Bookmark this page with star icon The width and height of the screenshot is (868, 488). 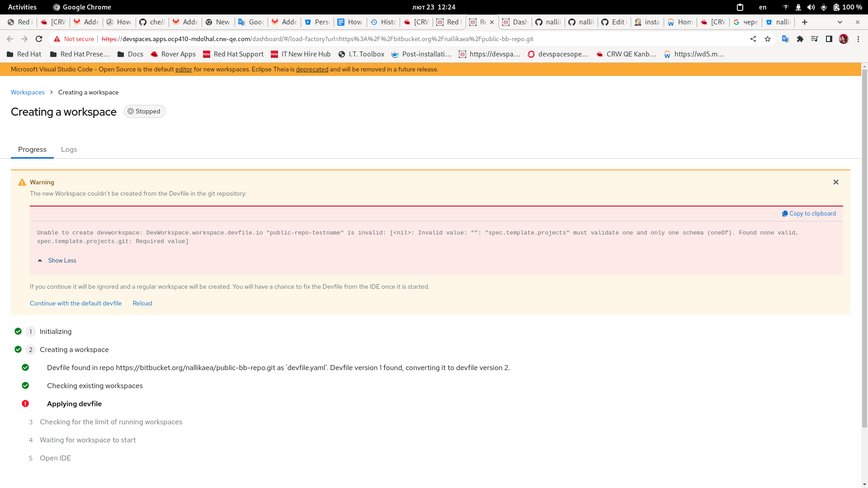coord(768,39)
